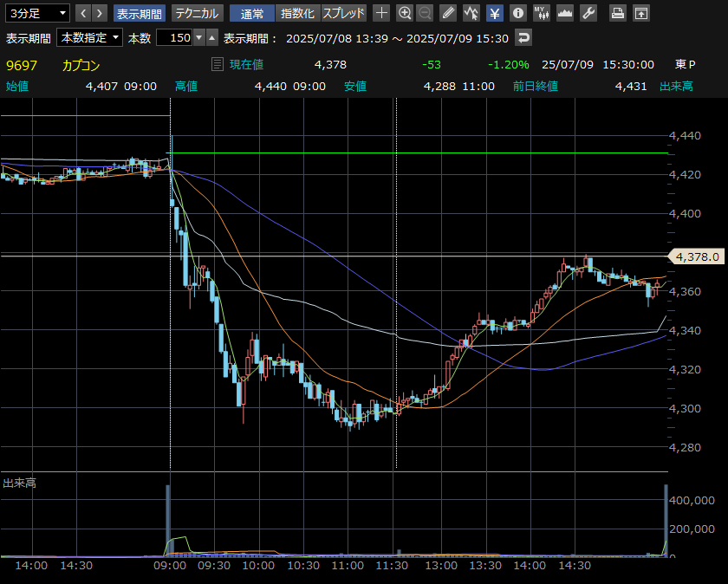Switch to the テクニカル tab
Viewport: 728px width, 584px height.
tap(196, 13)
